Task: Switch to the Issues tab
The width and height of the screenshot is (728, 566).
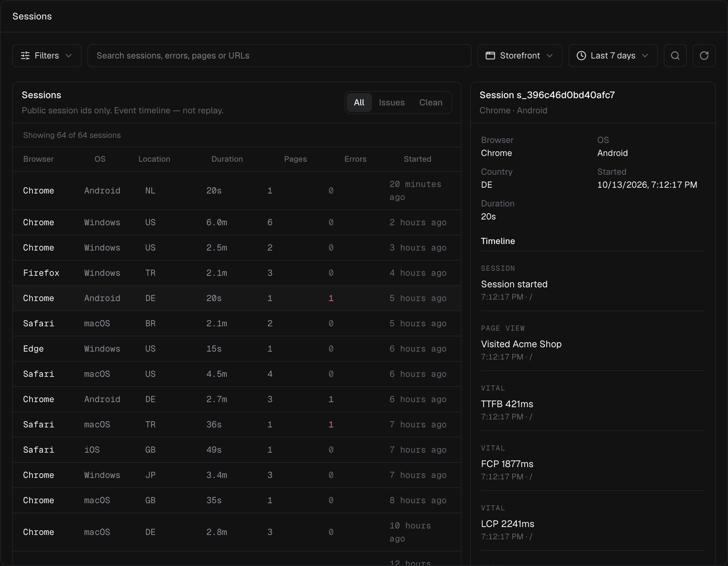Action: [x=391, y=103]
